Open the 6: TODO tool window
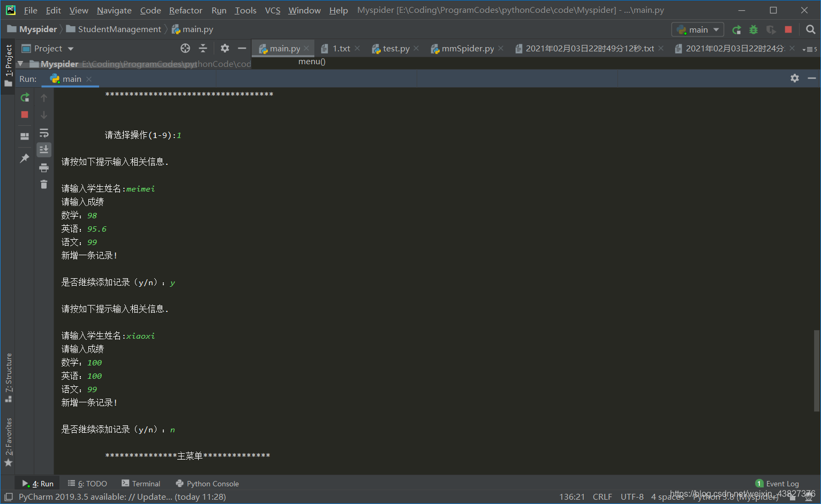Screen dimensions: 821x504 tap(88, 484)
